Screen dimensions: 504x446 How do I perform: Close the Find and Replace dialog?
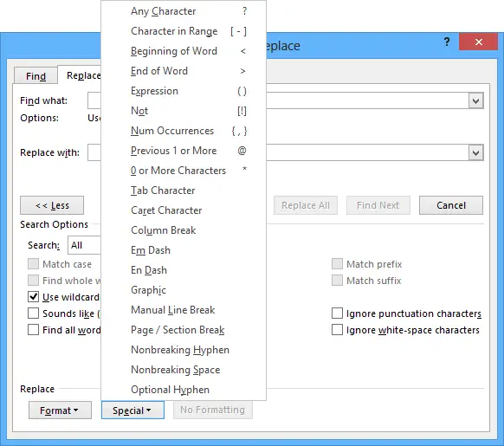coord(478,42)
